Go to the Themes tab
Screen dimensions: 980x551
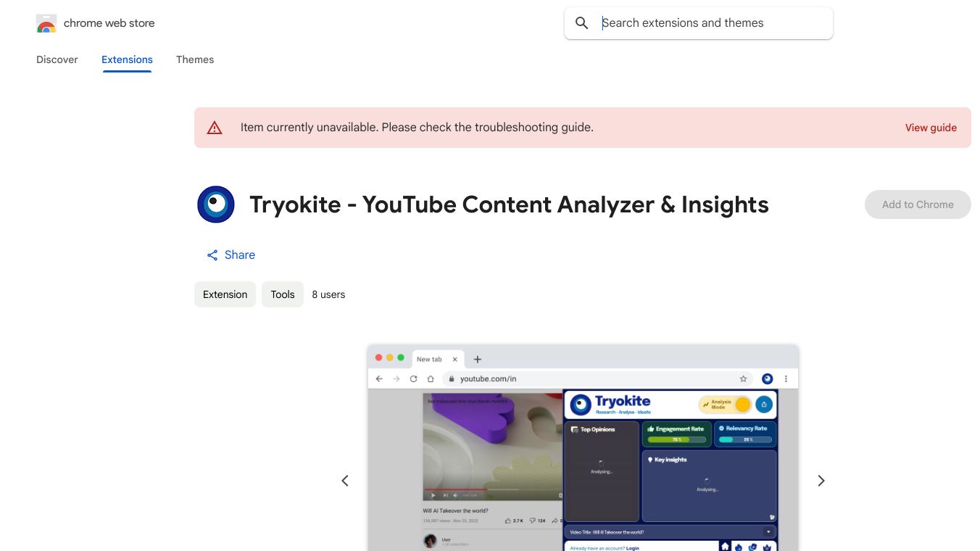[195, 59]
